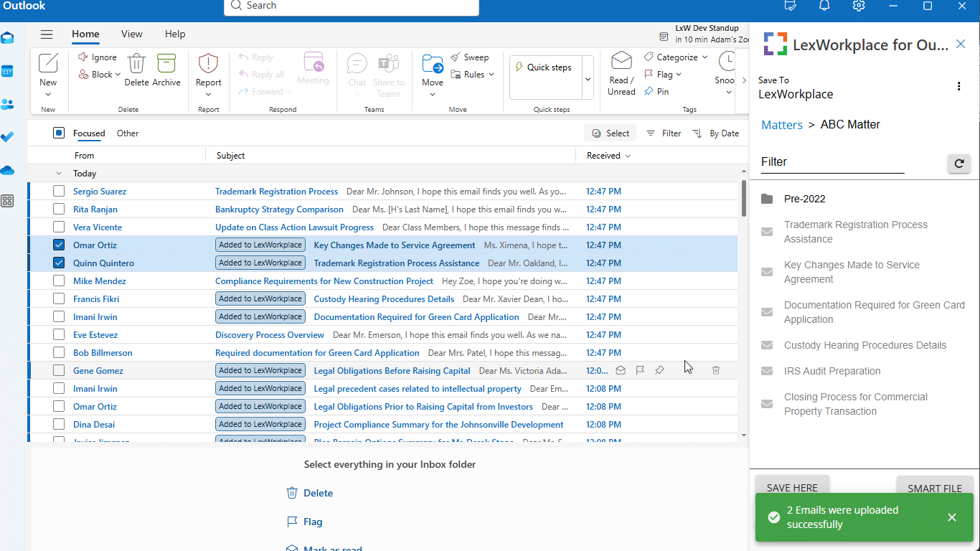
Task: Pin the Legal Obligations email via hover icon
Action: tap(659, 370)
